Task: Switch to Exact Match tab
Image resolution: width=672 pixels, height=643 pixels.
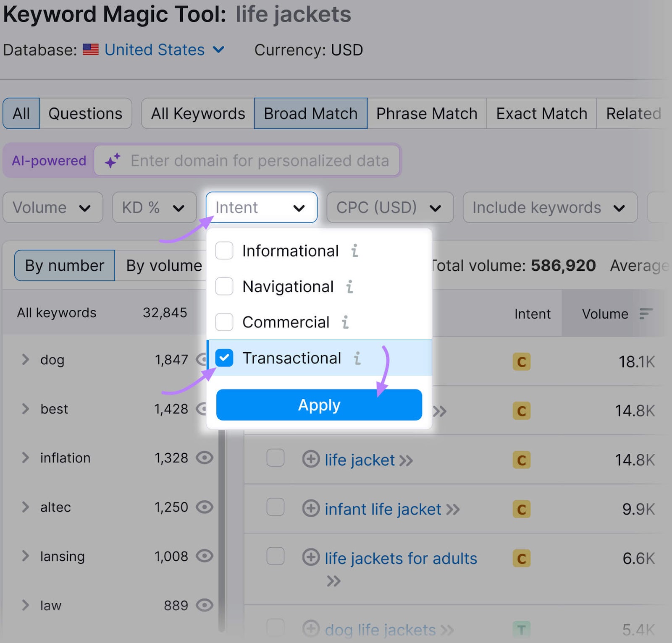Action: (541, 113)
